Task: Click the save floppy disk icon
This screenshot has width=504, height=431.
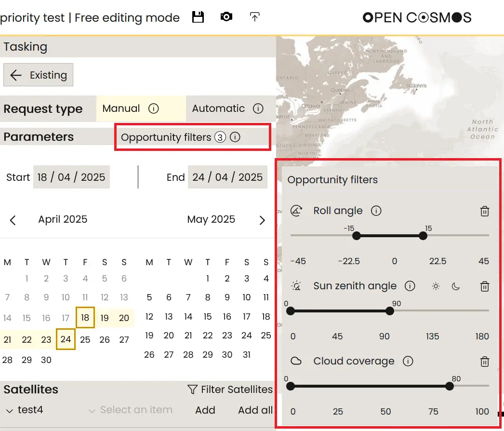Action: click(198, 17)
